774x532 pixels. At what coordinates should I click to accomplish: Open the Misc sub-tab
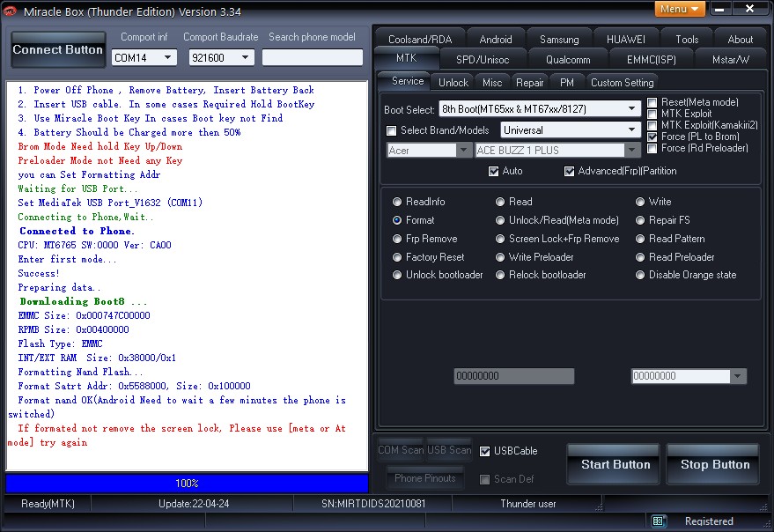point(492,83)
